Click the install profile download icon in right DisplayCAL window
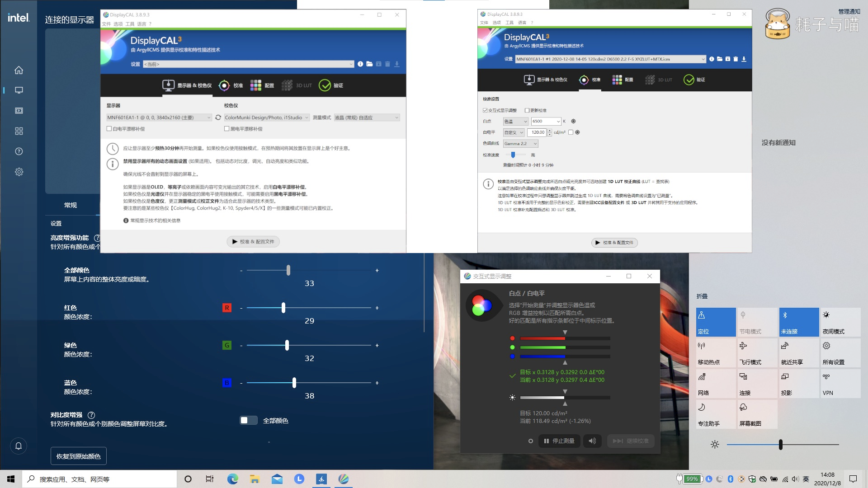The image size is (868, 488). click(x=744, y=59)
